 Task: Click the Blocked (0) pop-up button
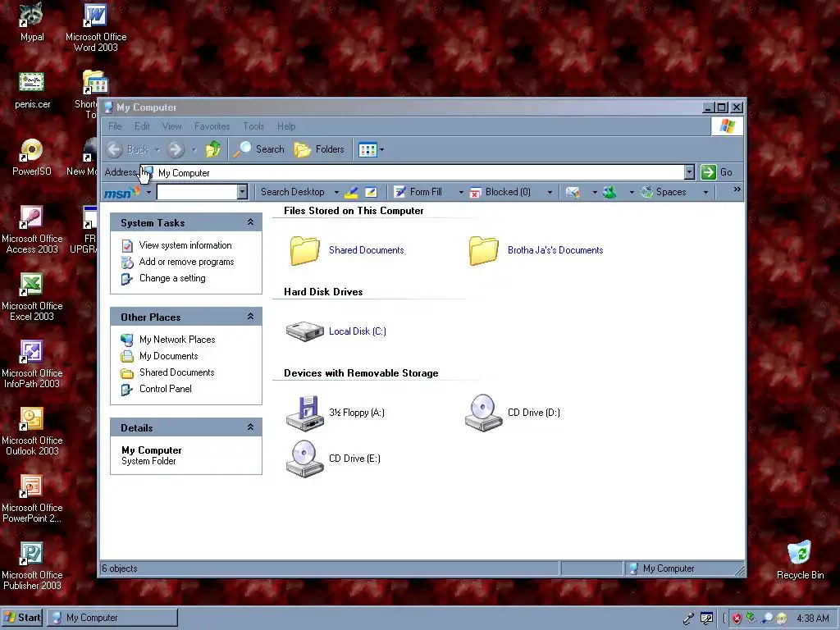click(x=500, y=192)
